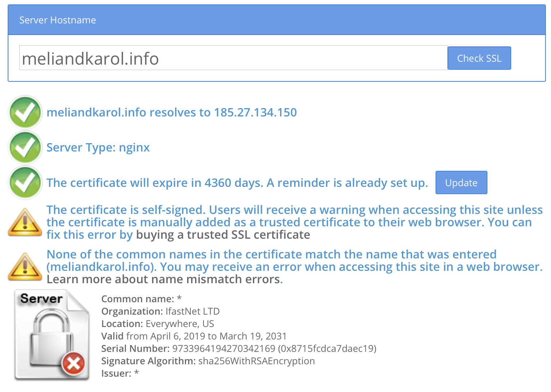The width and height of the screenshot is (551, 392).
Task: Open Learn more about name mismatch errors link
Action: click(163, 279)
